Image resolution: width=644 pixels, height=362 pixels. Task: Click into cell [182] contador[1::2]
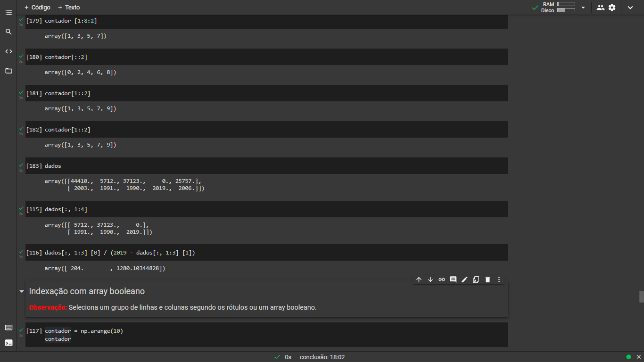tap(267, 130)
